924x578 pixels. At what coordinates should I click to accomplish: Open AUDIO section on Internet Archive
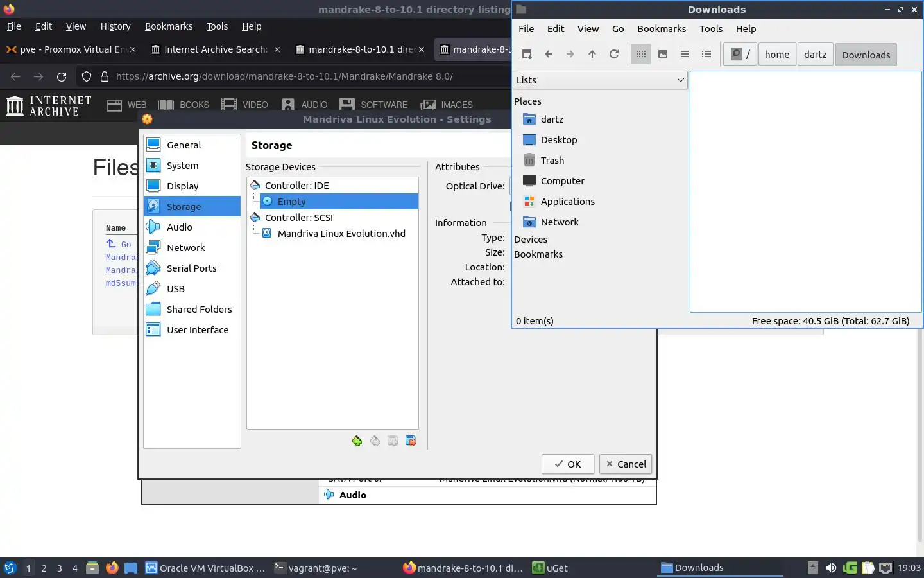tap(305, 105)
